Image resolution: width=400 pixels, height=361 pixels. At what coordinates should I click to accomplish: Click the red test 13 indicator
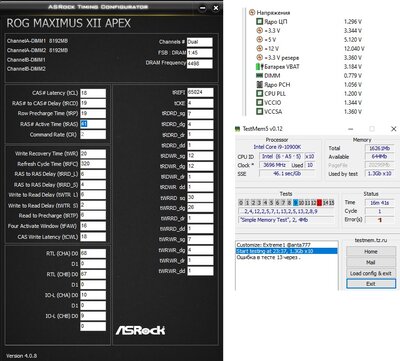(x=319, y=202)
